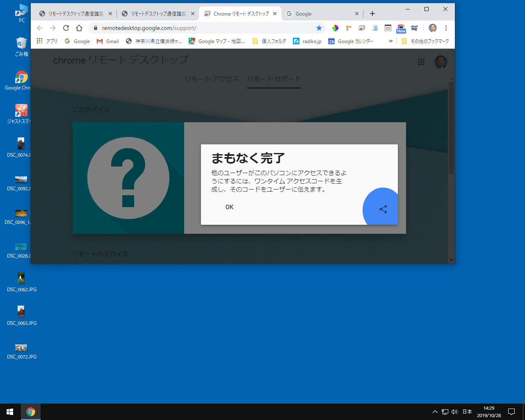Open the Google bookmark in the bookmarks bar

(x=77, y=41)
